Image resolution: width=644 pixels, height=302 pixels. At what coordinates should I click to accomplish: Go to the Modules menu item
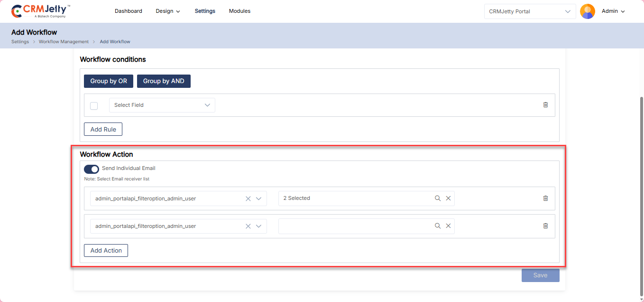[239, 11]
